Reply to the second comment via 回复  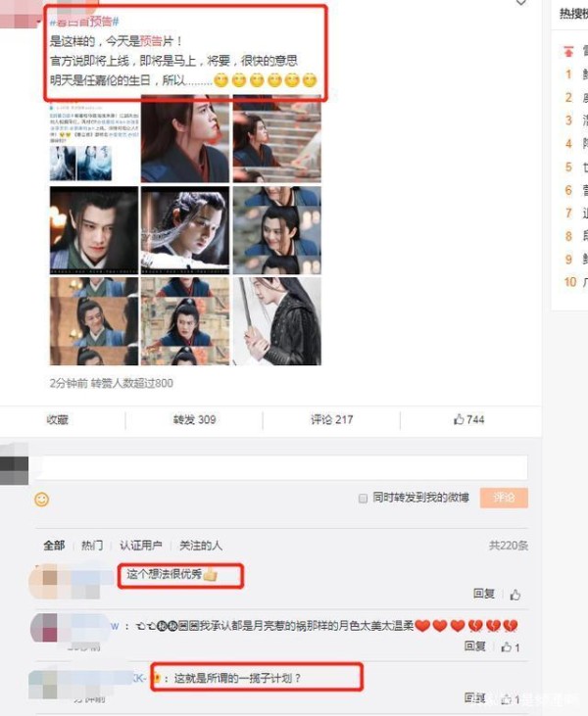(475, 646)
